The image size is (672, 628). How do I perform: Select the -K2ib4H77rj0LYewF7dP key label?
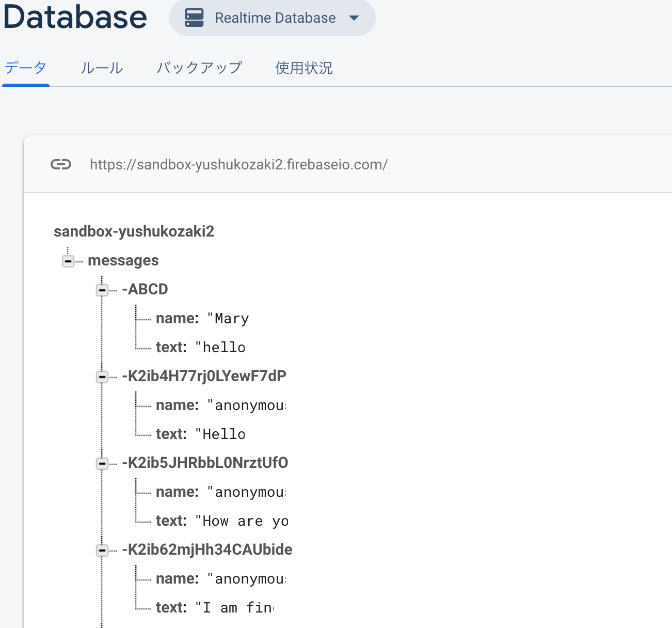coord(204,376)
